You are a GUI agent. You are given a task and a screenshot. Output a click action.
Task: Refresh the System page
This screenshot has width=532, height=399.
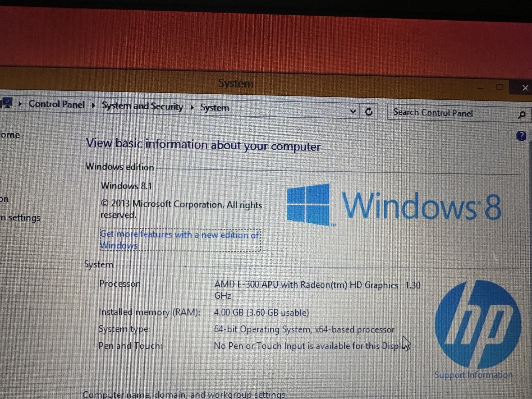click(369, 112)
